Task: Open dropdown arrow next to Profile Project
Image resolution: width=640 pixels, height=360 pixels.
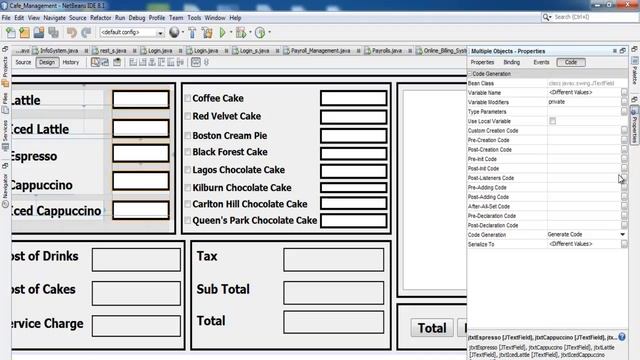Action: [x=269, y=32]
